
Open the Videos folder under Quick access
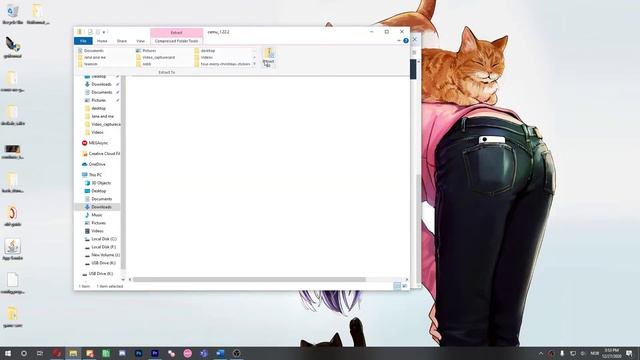(x=97, y=132)
